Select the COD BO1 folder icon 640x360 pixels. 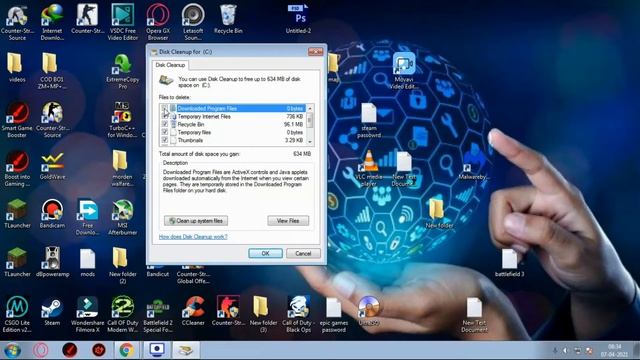[52, 71]
